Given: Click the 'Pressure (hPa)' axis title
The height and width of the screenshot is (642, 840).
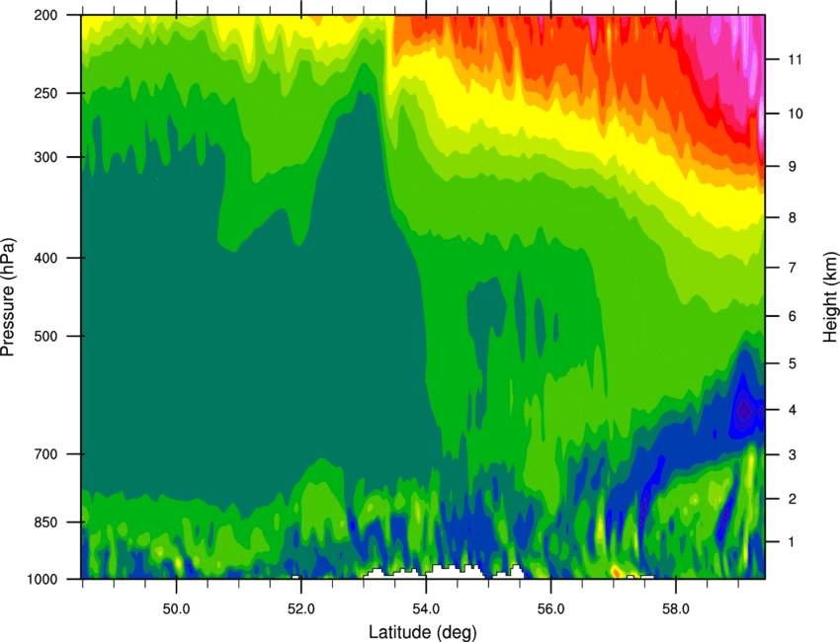Looking at the screenshot, I should [x=8, y=297].
